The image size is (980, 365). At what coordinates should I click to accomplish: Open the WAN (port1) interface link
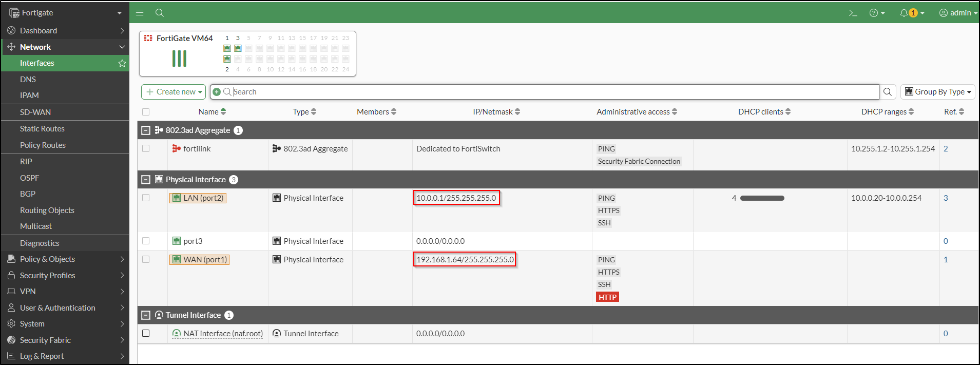[199, 260]
